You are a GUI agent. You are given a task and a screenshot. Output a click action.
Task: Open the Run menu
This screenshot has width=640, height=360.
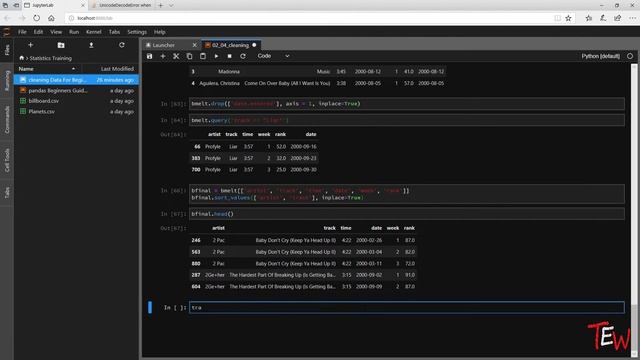[x=74, y=32]
